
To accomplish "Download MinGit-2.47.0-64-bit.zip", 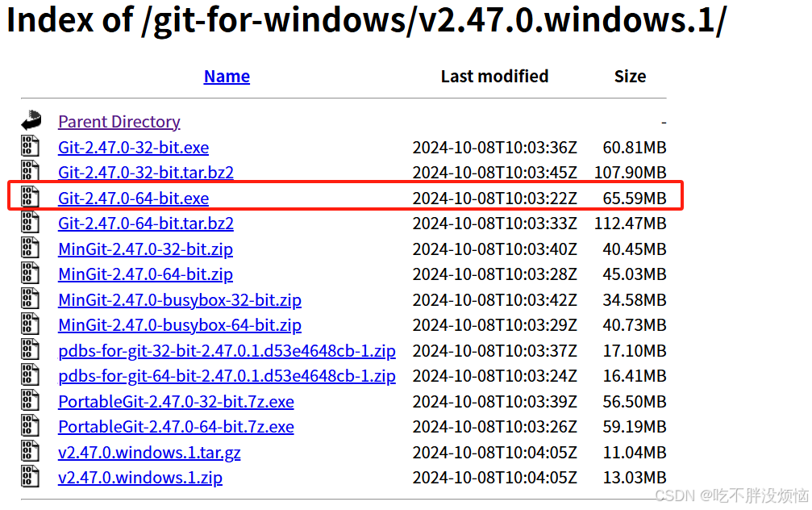I will [x=145, y=274].
